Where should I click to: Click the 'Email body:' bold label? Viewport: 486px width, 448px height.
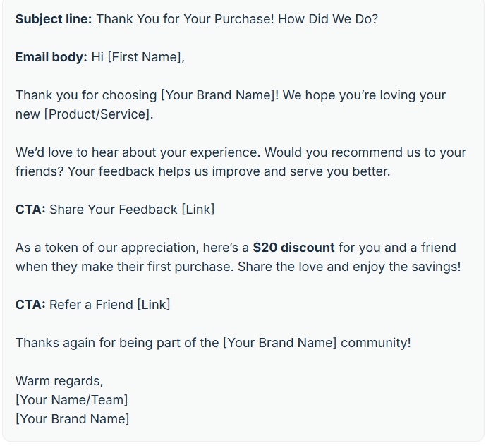[51, 57]
